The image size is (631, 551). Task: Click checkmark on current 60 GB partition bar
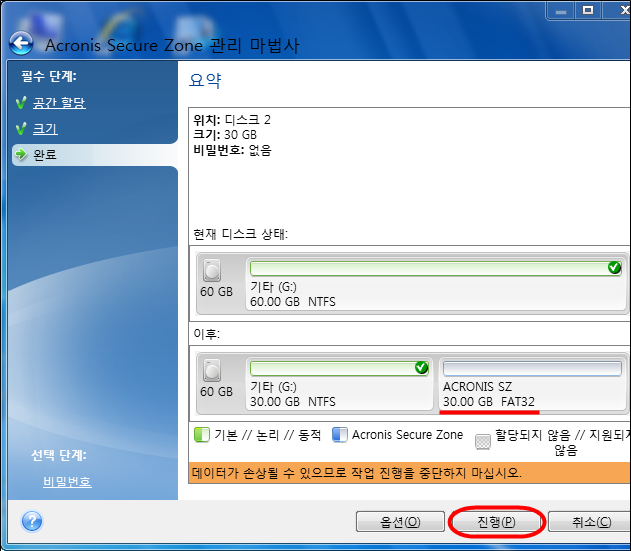pyautogui.click(x=614, y=267)
